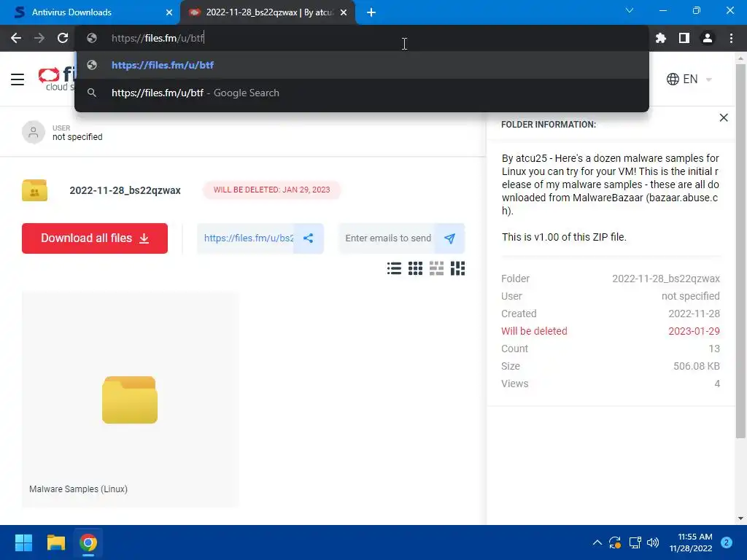
Task: Close the Folder Information panel
Action: pos(723,117)
